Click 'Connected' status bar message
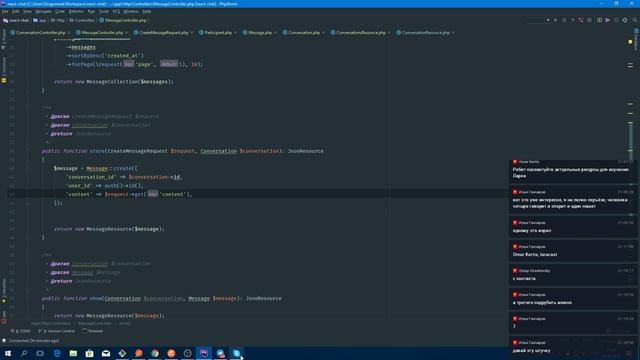The height and width of the screenshot is (360, 640). pos(34,340)
